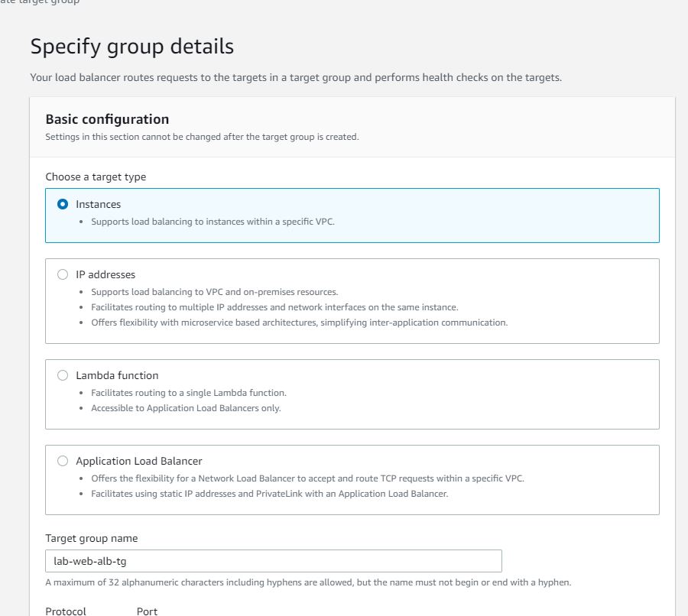Click 'Offers flexibility with microservice based architectures' text
Viewport: 688px width, 616px height.
pyautogui.click(x=299, y=323)
